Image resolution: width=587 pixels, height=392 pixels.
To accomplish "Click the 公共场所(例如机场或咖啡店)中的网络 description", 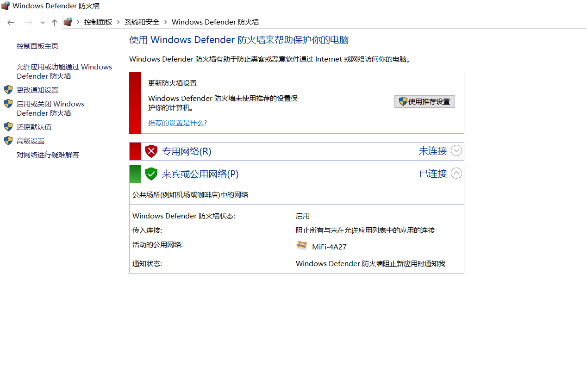I will tap(190, 195).
